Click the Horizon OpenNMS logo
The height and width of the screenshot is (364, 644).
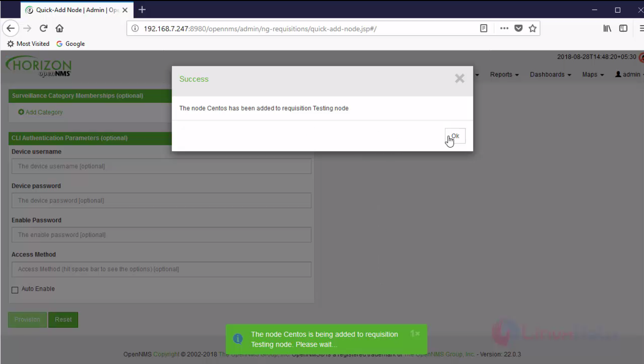(x=39, y=67)
